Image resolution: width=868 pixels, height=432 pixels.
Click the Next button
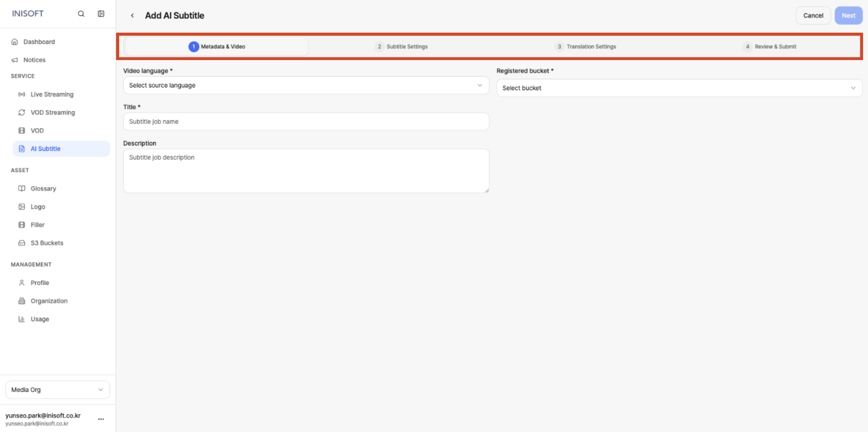[x=848, y=15]
